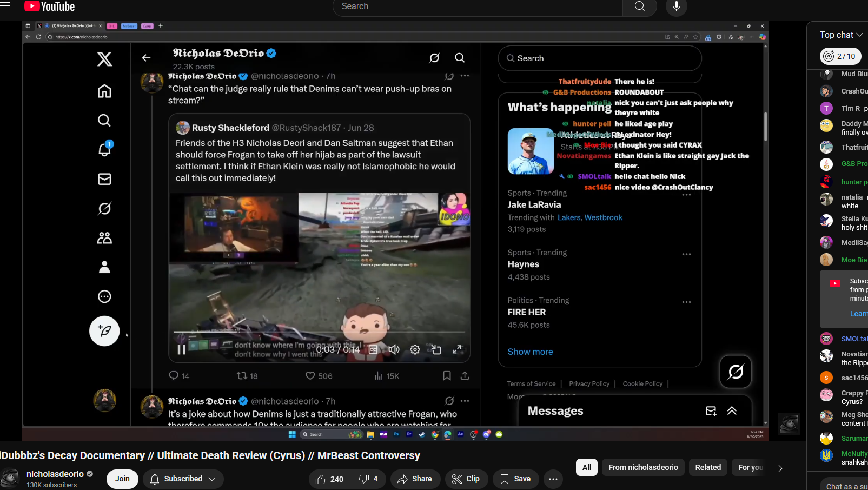This screenshot has height=490, width=868.
Task: Seek on tweet video progress bar
Action: [x=319, y=332]
